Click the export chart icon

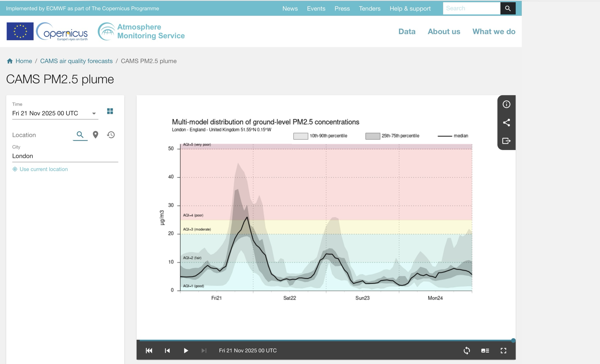coord(506,141)
